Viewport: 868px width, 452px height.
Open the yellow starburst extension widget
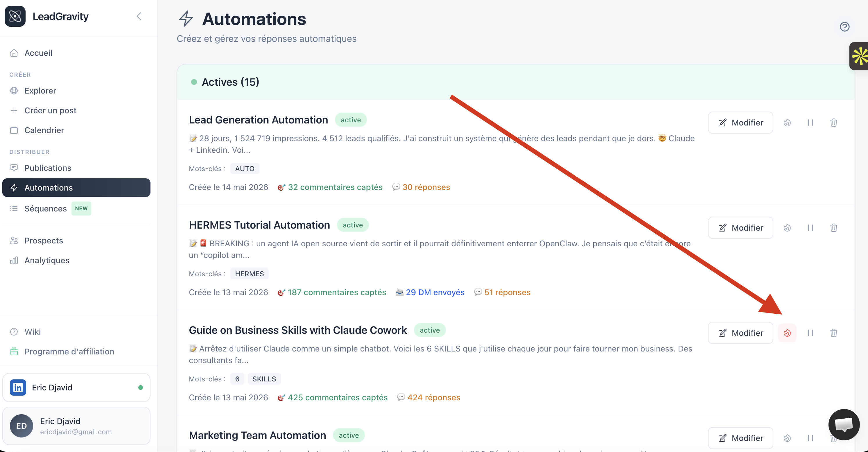[860, 56]
